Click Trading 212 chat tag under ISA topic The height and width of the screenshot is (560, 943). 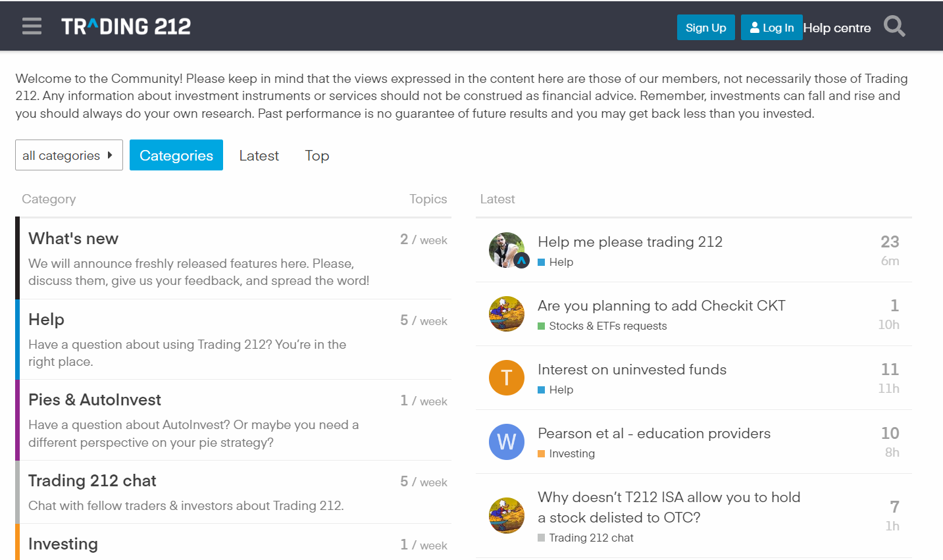586,538
